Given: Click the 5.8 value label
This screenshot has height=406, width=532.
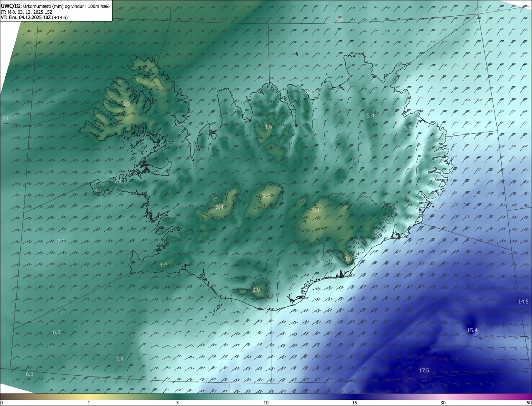Looking at the screenshot, I should pos(120,359).
